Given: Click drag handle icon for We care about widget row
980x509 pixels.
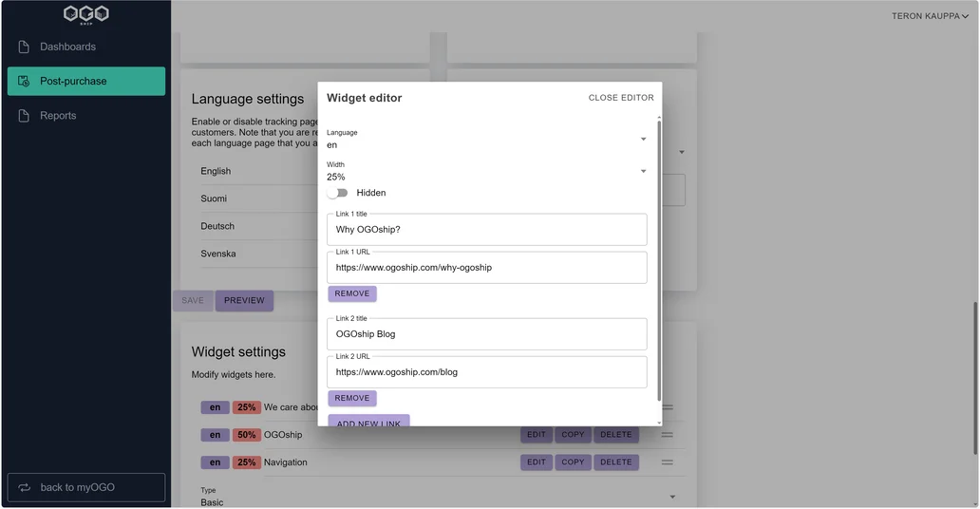Looking at the screenshot, I should pyautogui.click(x=669, y=407).
